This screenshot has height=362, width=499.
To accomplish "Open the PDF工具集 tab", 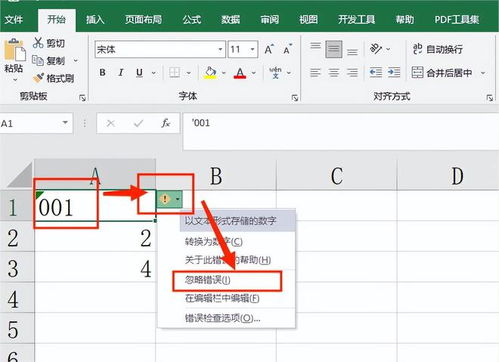I will click(x=457, y=19).
